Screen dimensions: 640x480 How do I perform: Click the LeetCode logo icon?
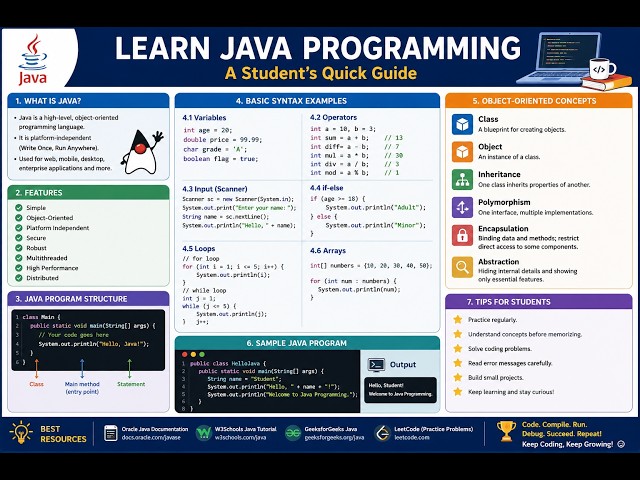(382, 433)
